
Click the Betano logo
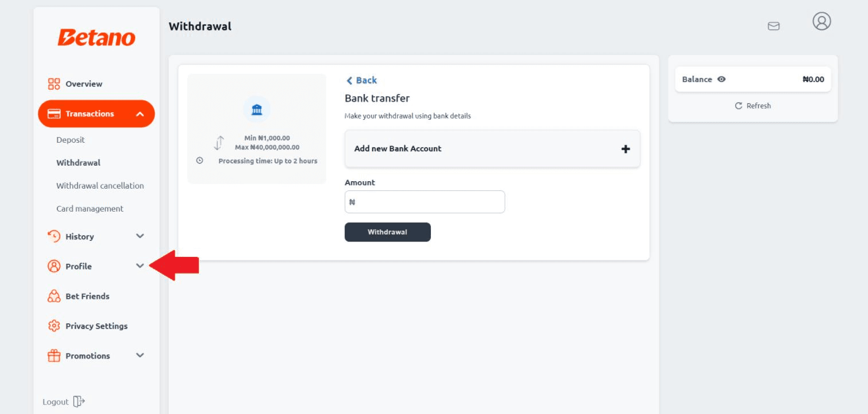pyautogui.click(x=96, y=38)
